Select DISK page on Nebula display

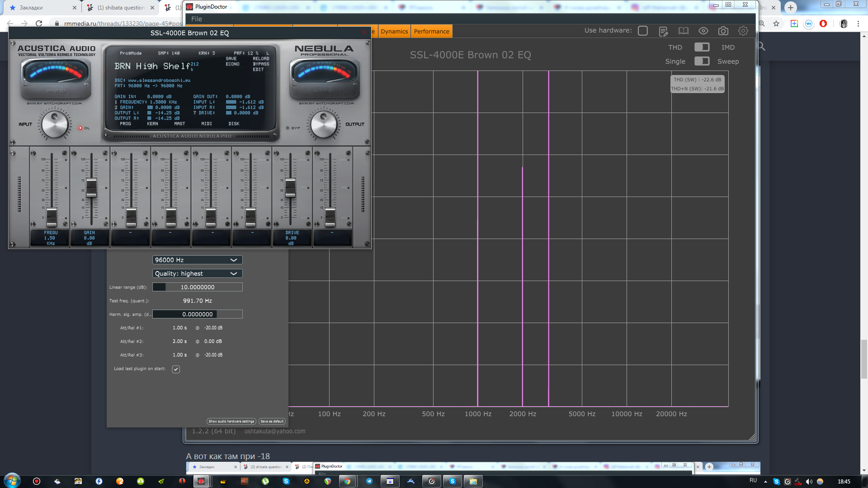pos(234,124)
